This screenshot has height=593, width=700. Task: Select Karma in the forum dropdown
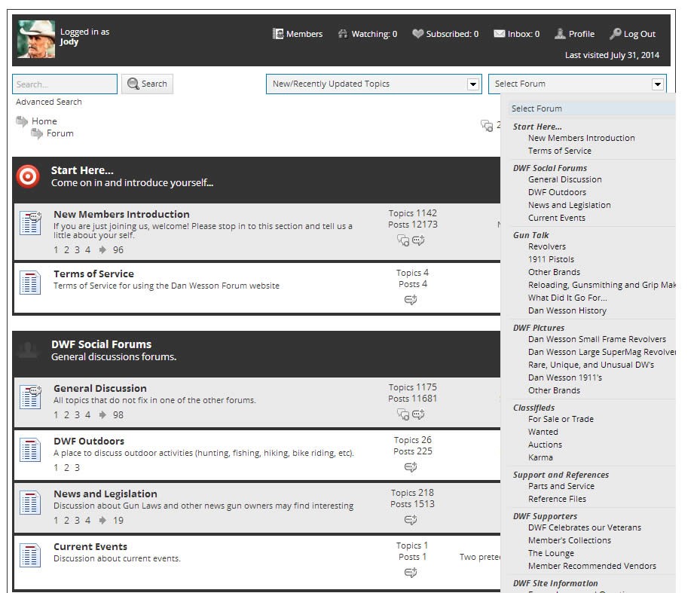point(540,457)
